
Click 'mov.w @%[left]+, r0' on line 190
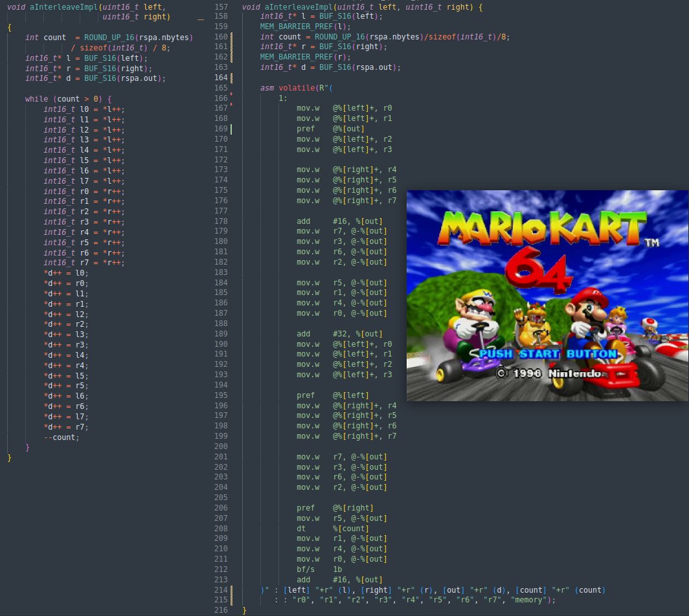(x=344, y=344)
